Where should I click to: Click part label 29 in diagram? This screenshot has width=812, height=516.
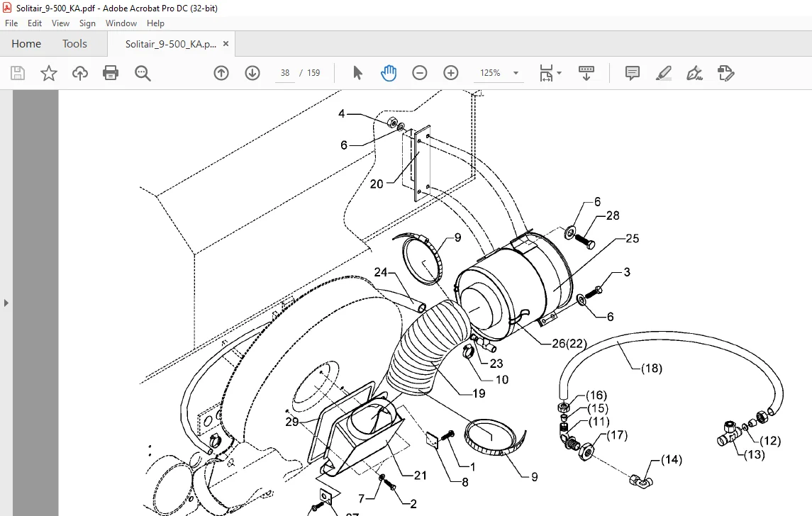coord(292,422)
